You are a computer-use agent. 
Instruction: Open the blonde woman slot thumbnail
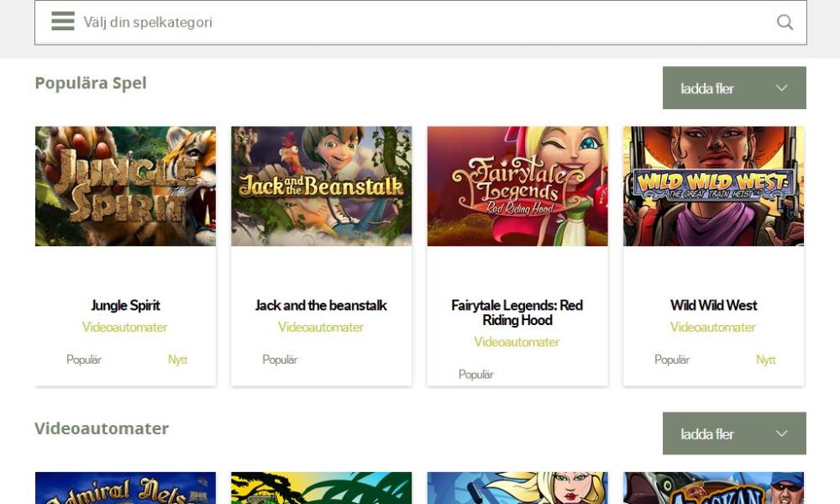517,488
